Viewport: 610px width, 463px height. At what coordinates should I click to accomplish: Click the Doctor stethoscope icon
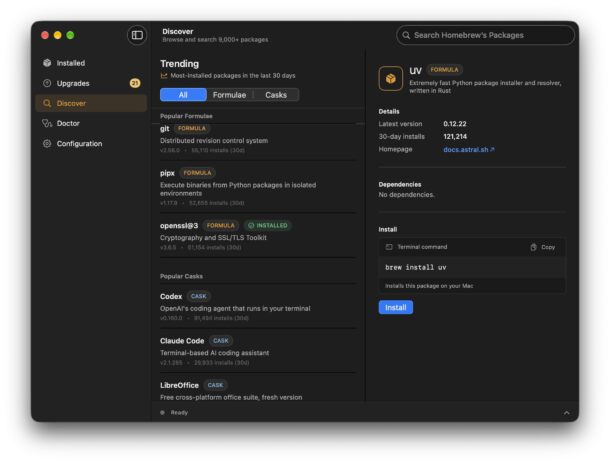coord(47,123)
